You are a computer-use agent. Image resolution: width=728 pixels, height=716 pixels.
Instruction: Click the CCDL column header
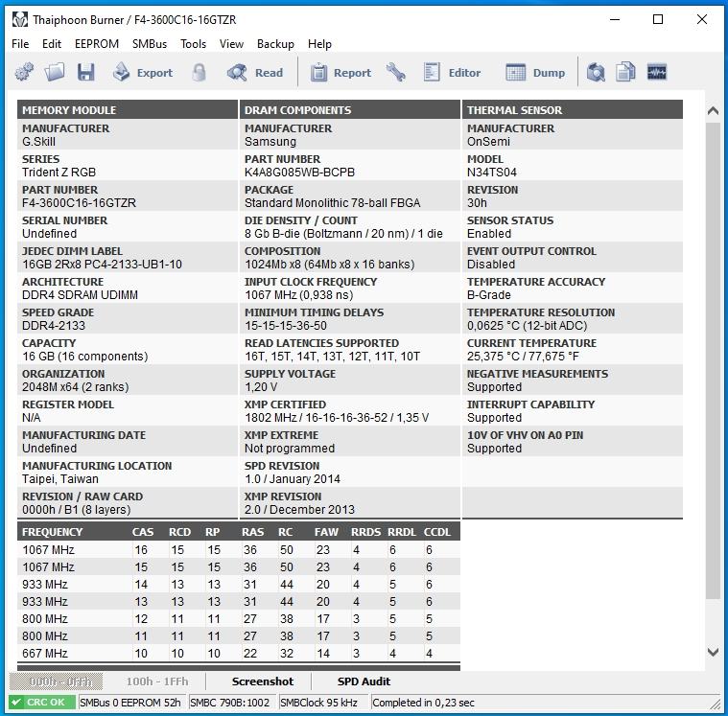pyautogui.click(x=436, y=532)
